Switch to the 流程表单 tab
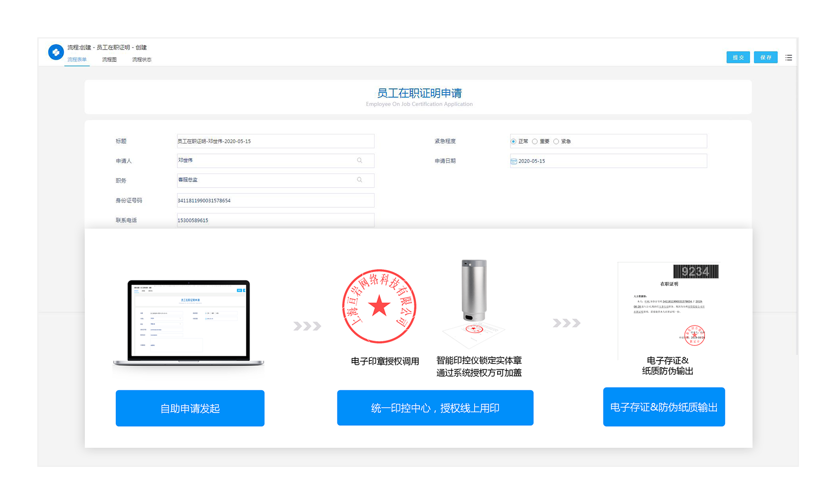This screenshot has width=836, height=504. (x=77, y=60)
